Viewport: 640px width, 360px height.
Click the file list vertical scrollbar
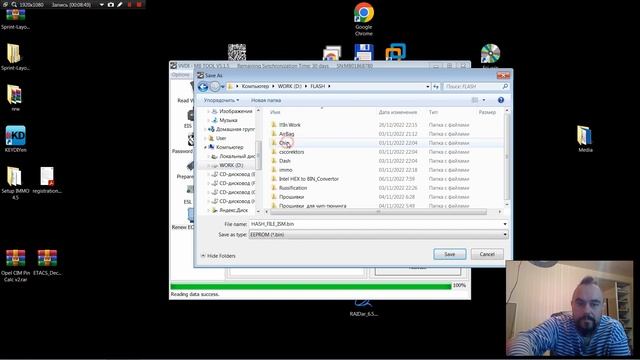(x=507, y=156)
